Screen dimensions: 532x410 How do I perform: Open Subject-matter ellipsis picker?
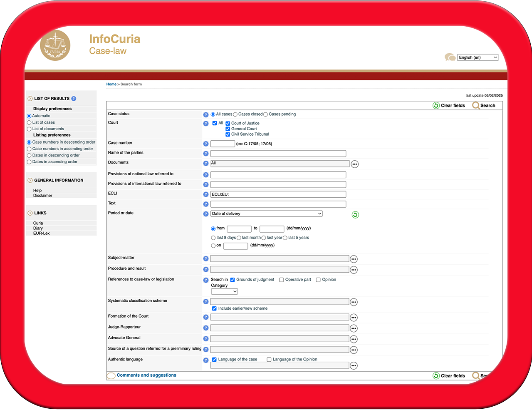(354, 259)
